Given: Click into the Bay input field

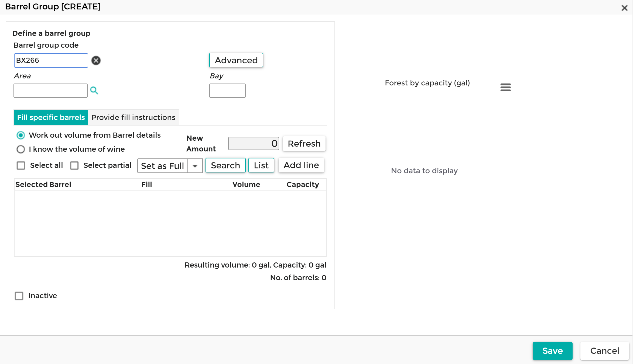Looking at the screenshot, I should click(227, 91).
